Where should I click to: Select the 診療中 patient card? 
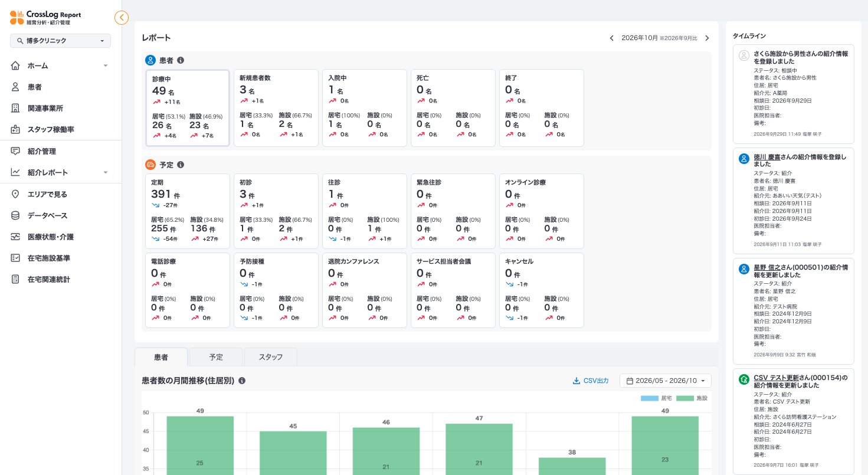[x=188, y=108]
